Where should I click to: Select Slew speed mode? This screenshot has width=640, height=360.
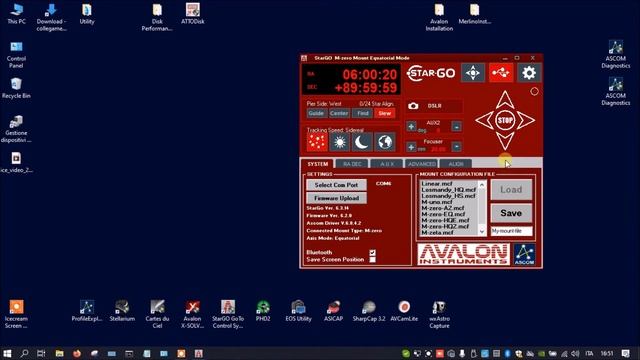click(385, 113)
